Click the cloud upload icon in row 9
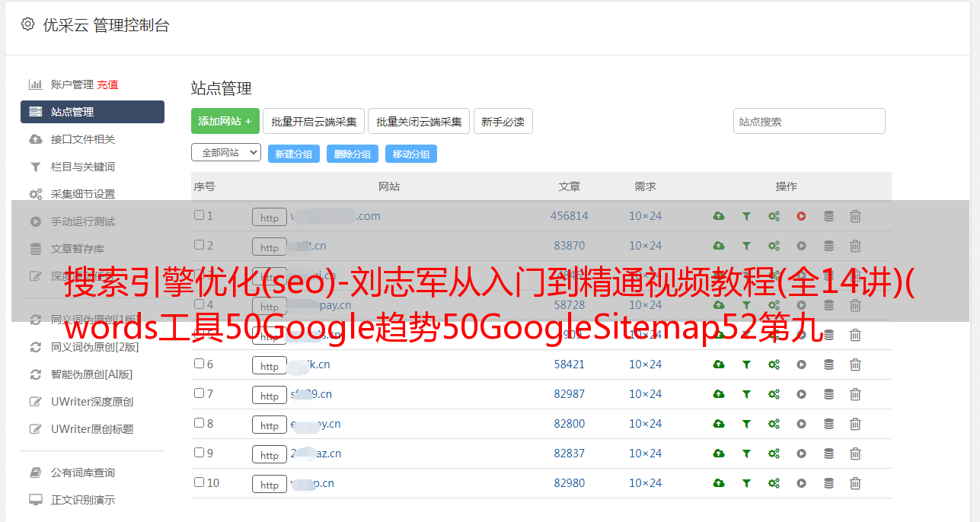This screenshot has width=980, height=522. pyautogui.click(x=719, y=454)
